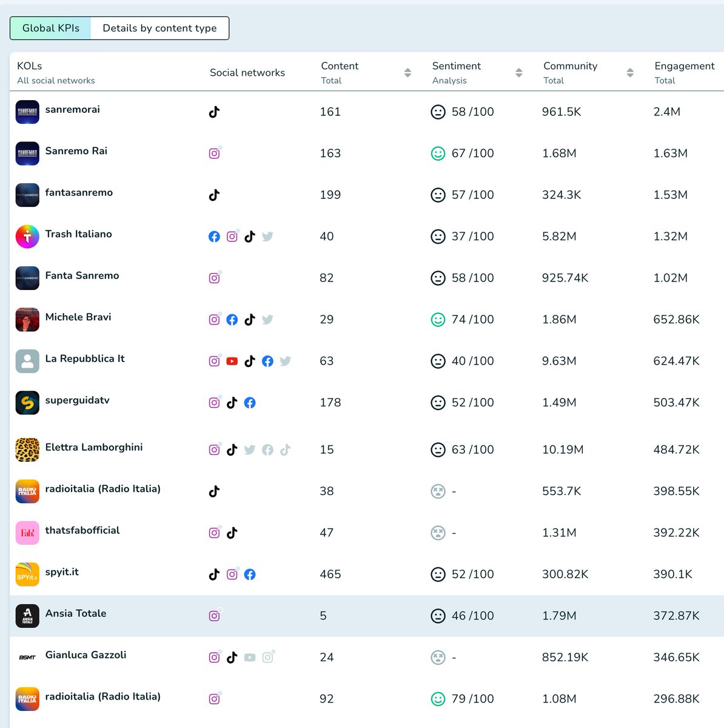The image size is (724, 728).
Task: Click the KOLs column header
Action: tap(30, 66)
